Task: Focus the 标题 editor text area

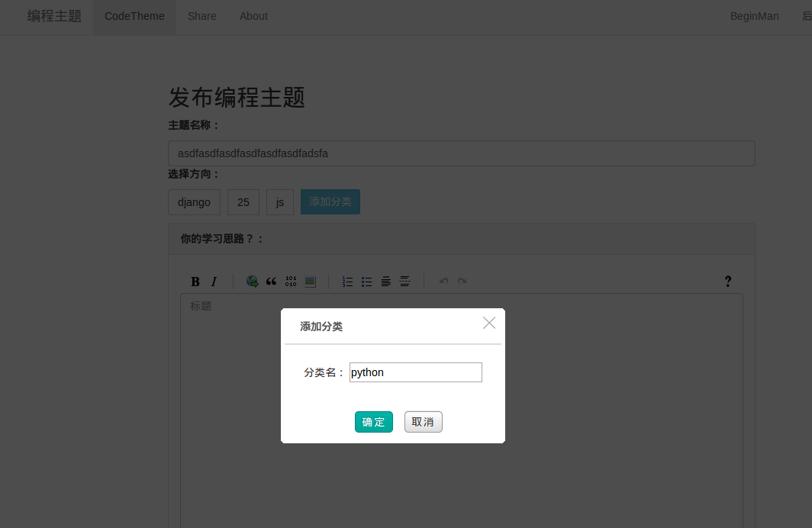Action: [x=462, y=411]
